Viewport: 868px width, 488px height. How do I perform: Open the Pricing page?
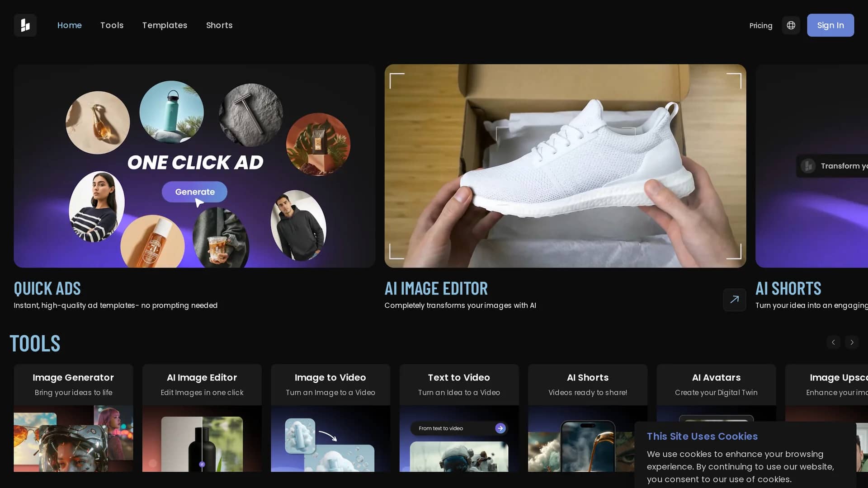click(761, 26)
